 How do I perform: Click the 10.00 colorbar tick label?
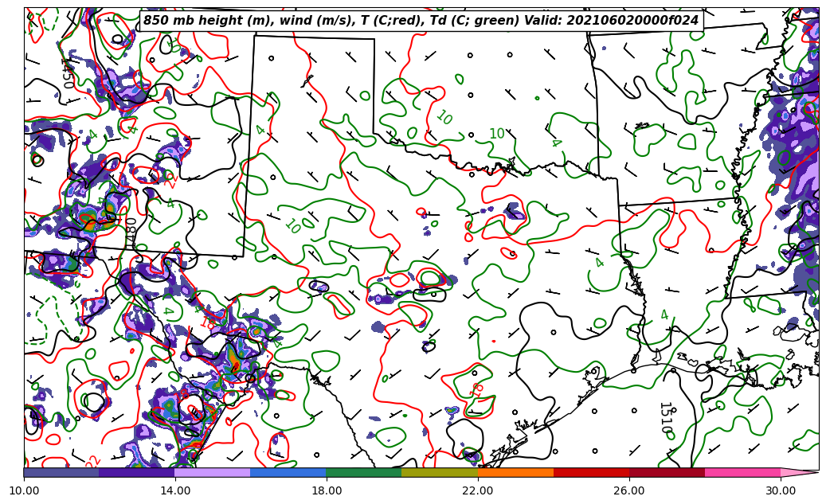coord(24,490)
